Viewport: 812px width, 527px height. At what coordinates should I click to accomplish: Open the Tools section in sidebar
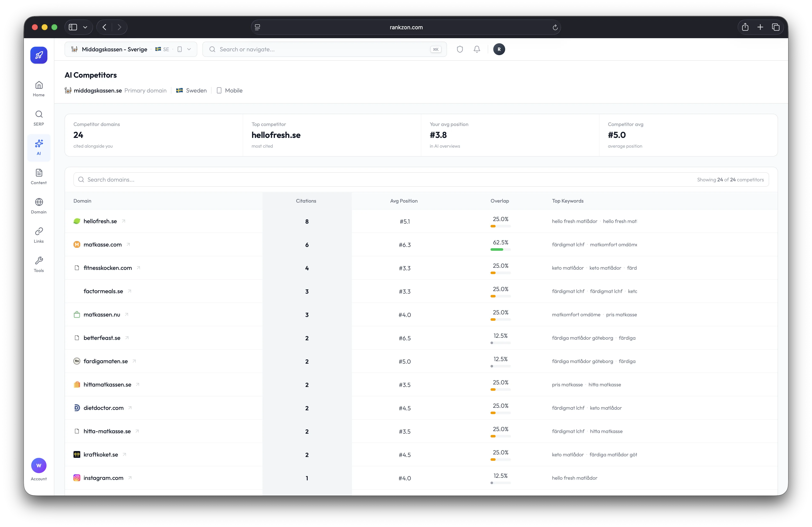(39, 265)
